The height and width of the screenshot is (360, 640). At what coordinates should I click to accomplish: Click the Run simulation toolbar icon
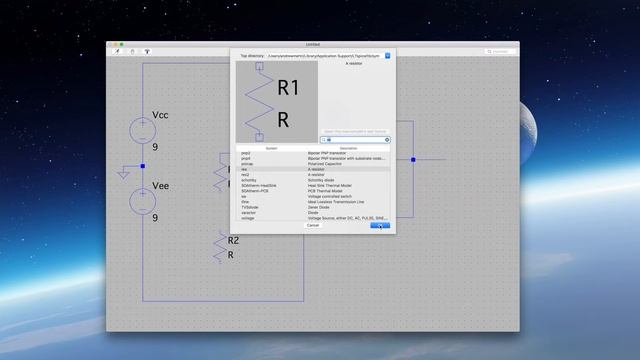coord(118,51)
